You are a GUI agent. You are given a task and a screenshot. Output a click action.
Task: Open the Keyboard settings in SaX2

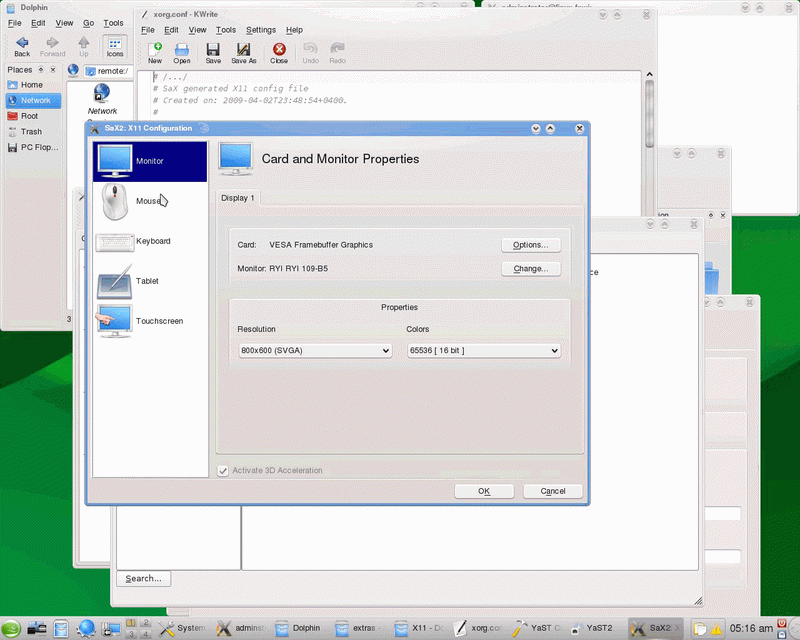click(150, 241)
